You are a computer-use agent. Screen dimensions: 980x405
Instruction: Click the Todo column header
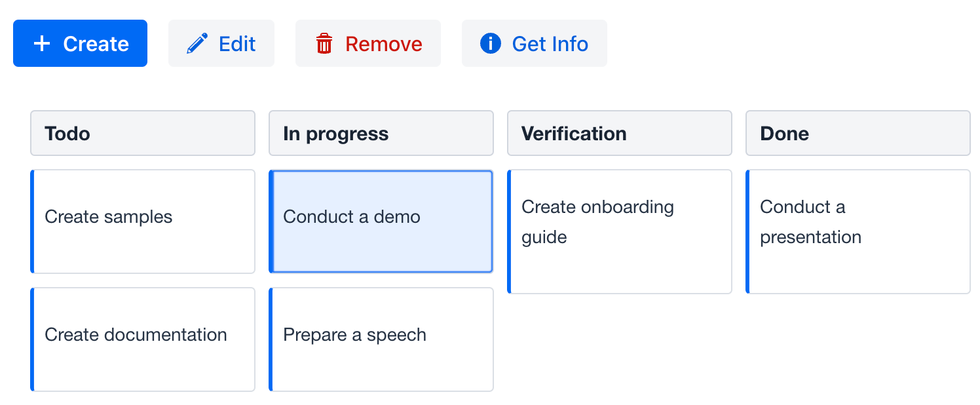click(143, 133)
